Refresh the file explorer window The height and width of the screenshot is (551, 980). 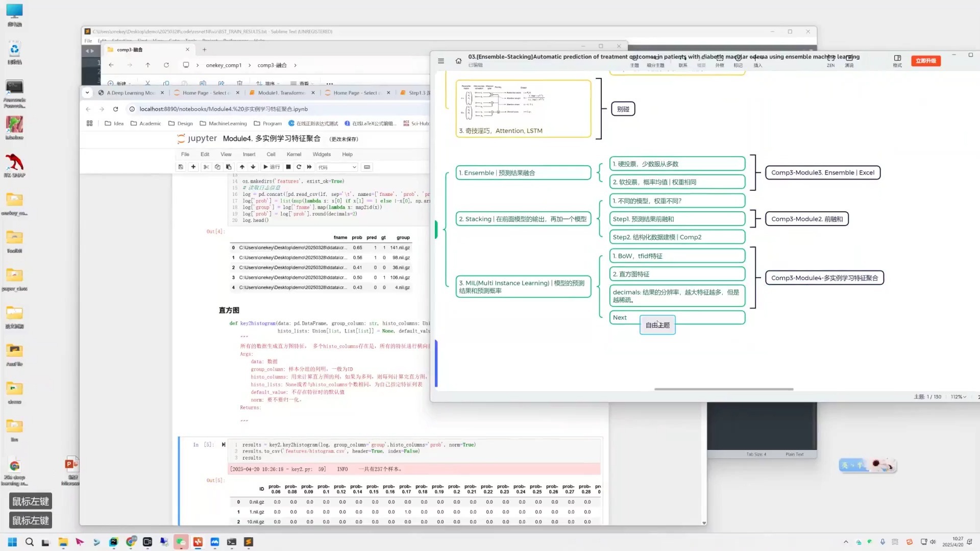click(x=166, y=65)
